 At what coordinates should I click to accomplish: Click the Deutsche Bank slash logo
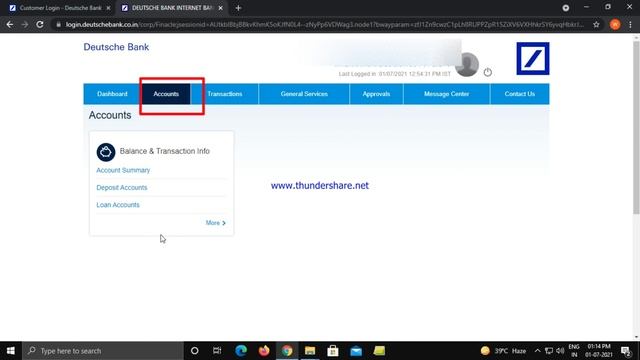tap(533, 58)
